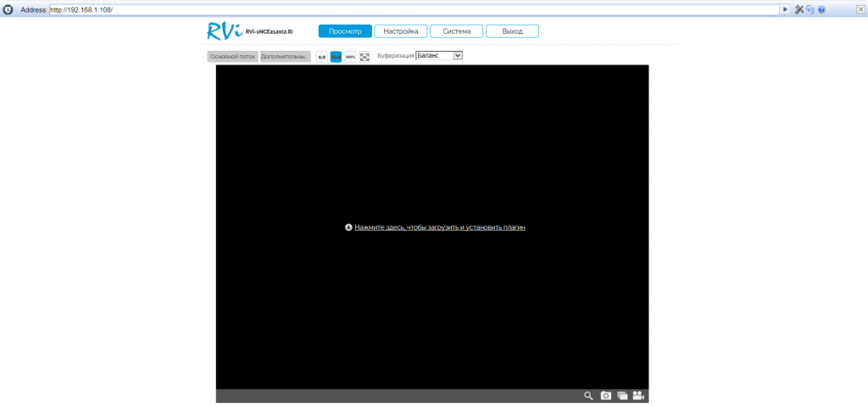Image resolution: width=868 pixels, height=407 pixels.
Task: Enter fullscreen with the expand-arrows icon
Action: 364,57
